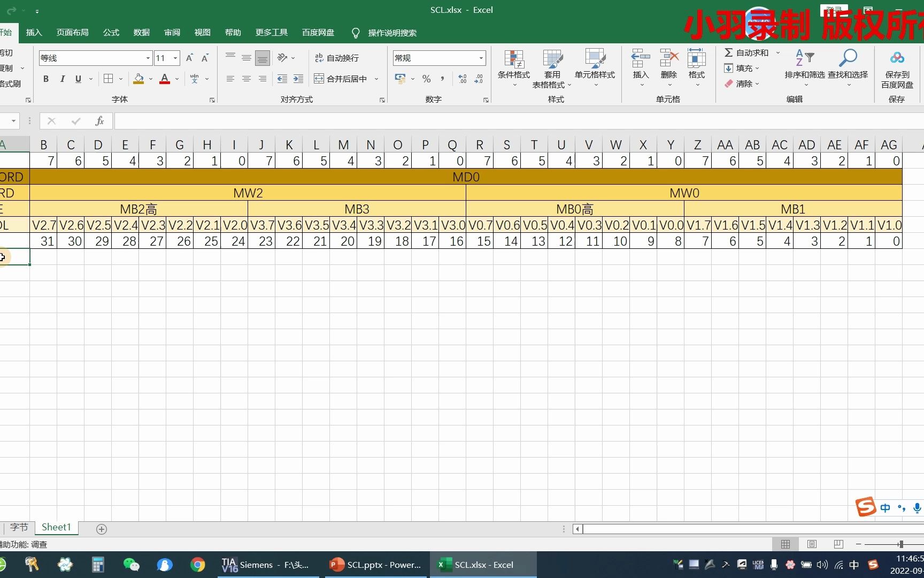Switch to page layout view icon

(x=812, y=544)
